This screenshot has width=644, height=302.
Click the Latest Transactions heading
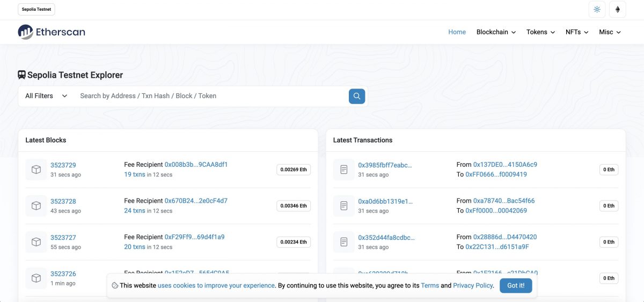coord(363,140)
